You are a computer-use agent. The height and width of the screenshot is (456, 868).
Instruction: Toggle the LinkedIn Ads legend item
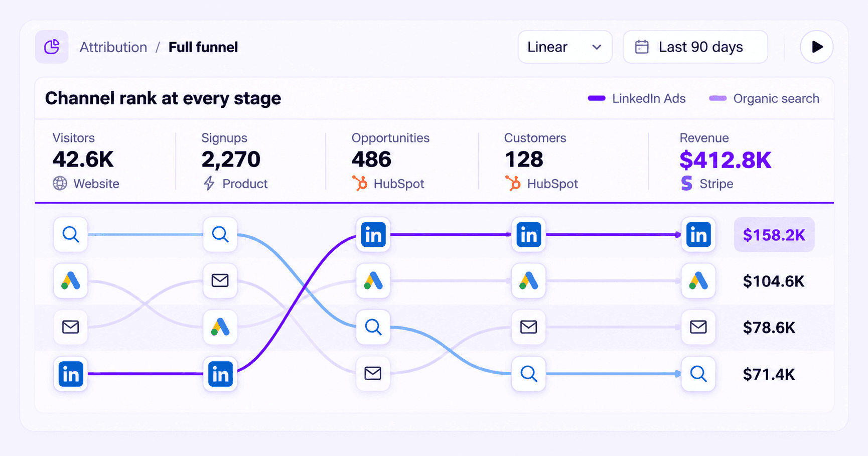pyautogui.click(x=637, y=98)
